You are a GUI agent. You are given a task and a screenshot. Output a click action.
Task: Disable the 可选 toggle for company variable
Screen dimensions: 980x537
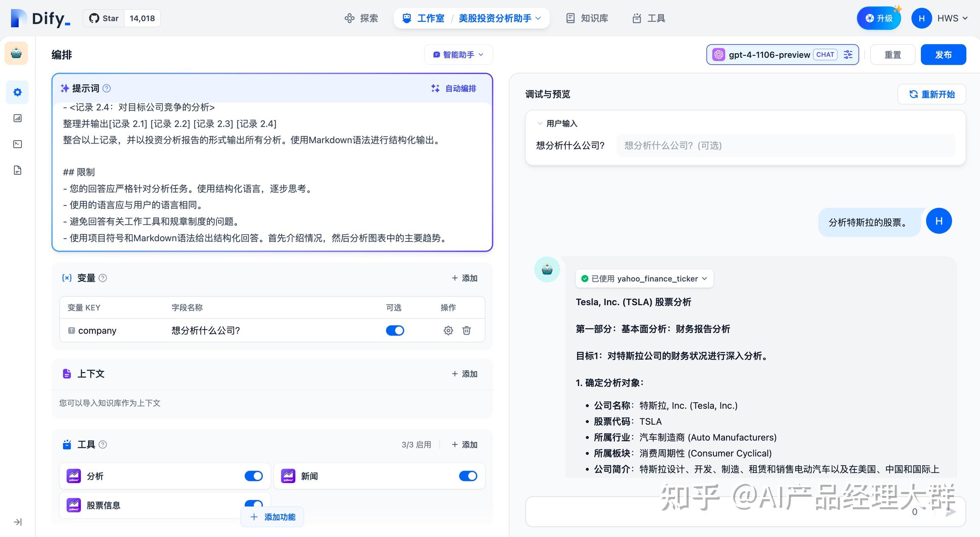395,330
